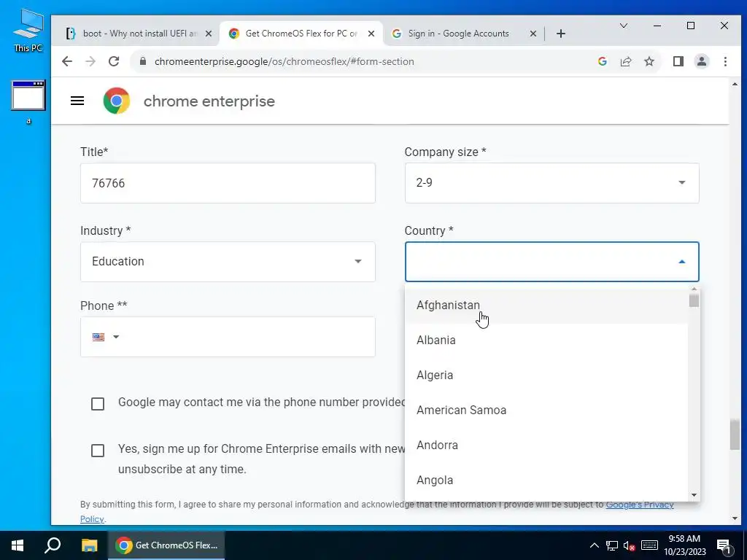
Task: Click the page scrollbar thumb
Action: [735, 435]
